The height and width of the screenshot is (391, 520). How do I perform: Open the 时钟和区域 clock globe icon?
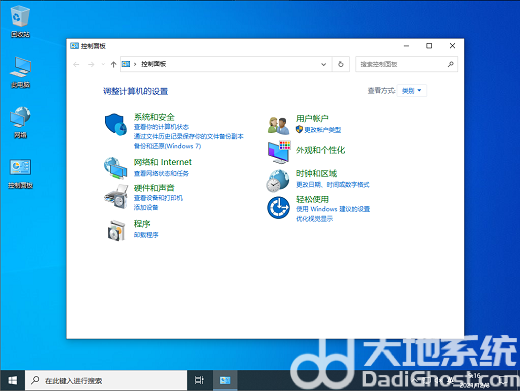tap(278, 181)
